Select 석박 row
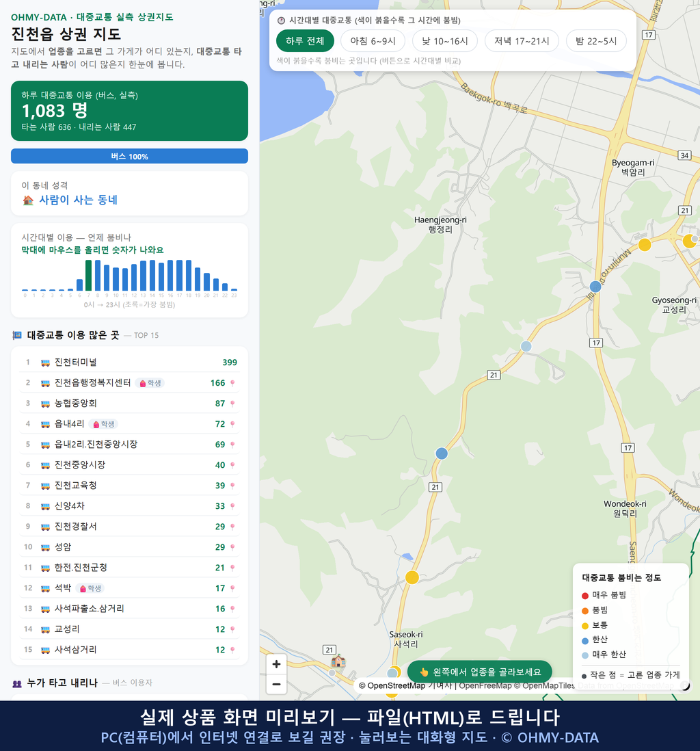The image size is (700, 751). click(x=129, y=588)
